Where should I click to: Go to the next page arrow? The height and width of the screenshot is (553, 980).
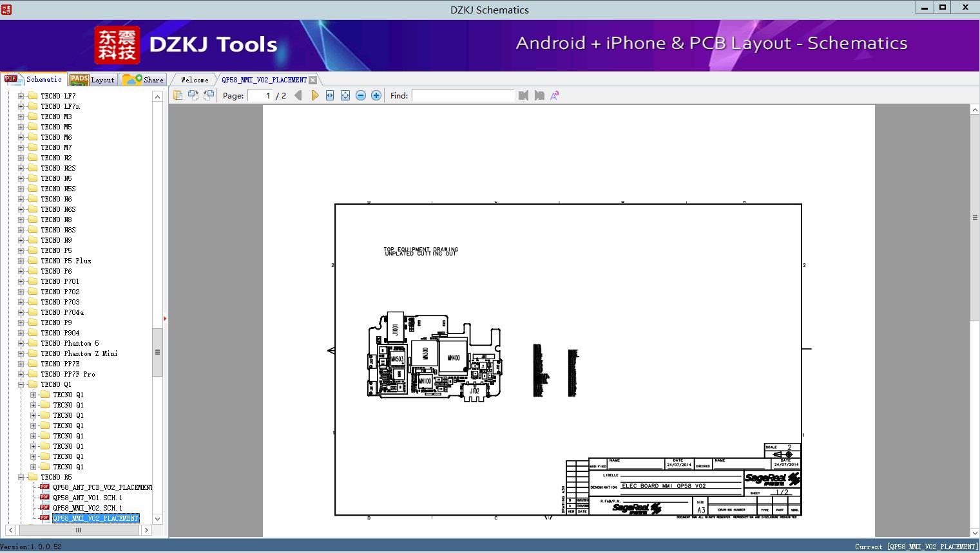(314, 95)
